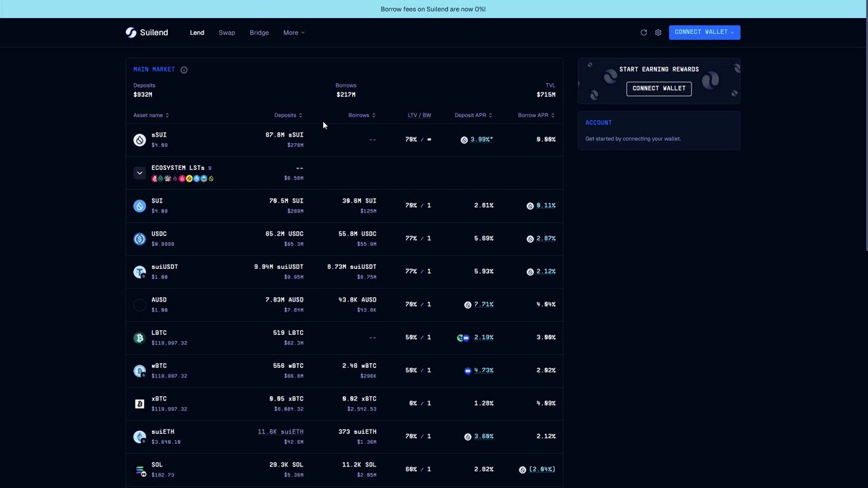The image size is (868, 488).
Task: Click the USDC token icon
Action: (x=140, y=239)
